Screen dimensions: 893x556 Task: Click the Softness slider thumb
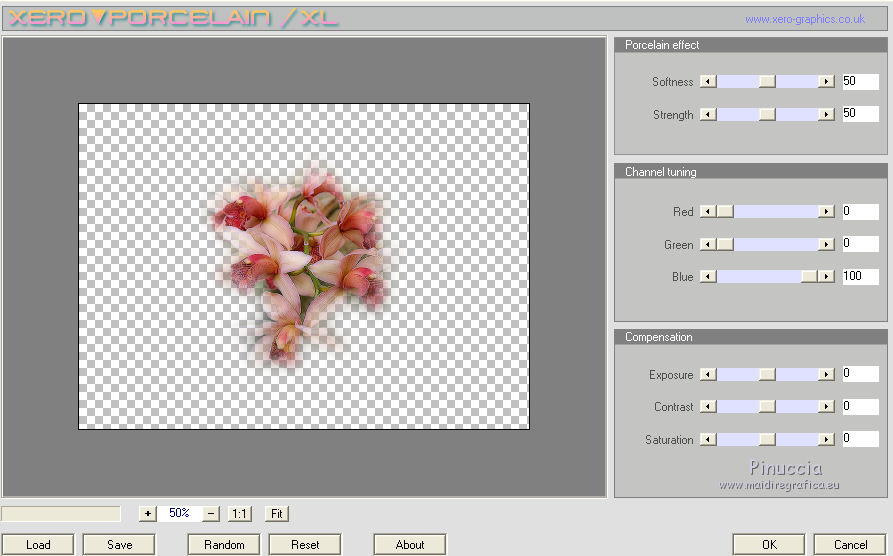tap(767, 81)
